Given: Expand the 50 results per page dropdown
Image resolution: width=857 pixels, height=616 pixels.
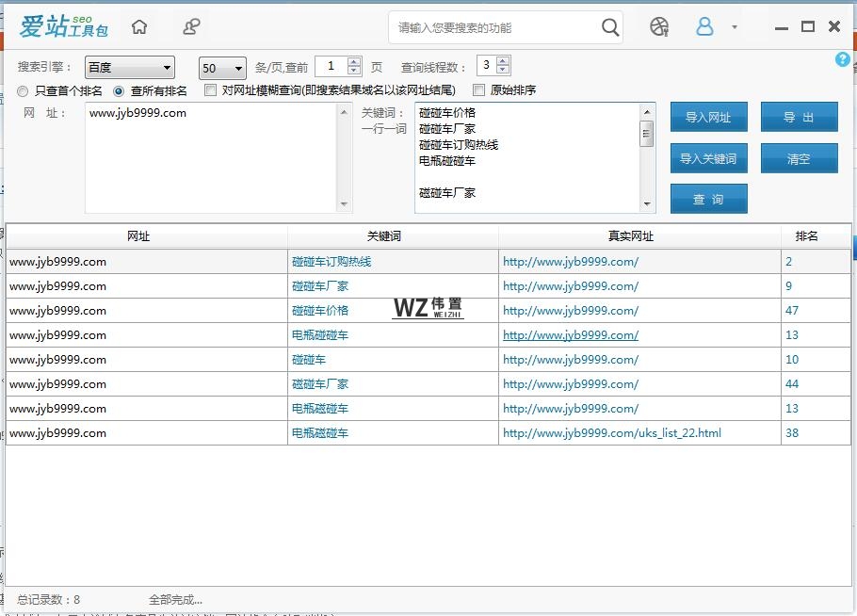Looking at the screenshot, I should pyautogui.click(x=222, y=68).
